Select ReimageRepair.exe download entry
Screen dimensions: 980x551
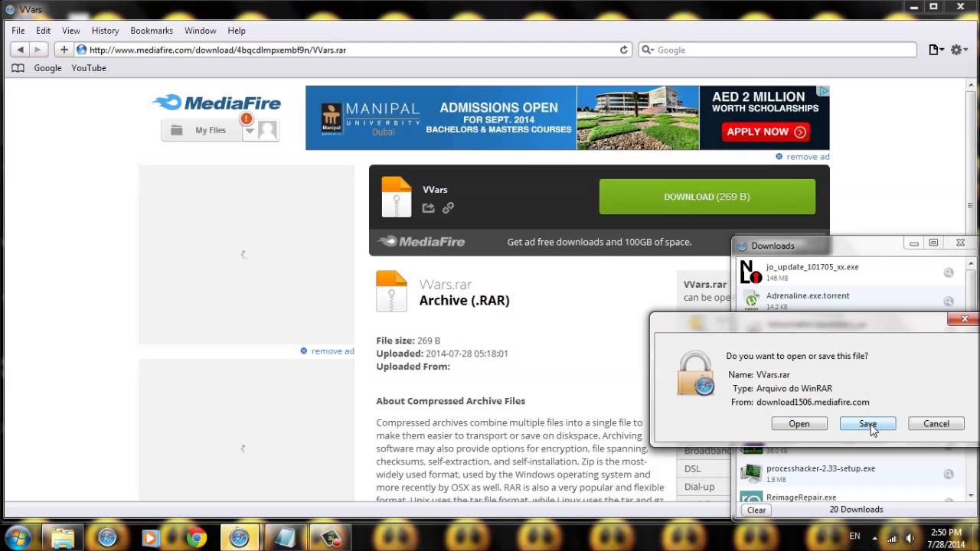(848, 497)
